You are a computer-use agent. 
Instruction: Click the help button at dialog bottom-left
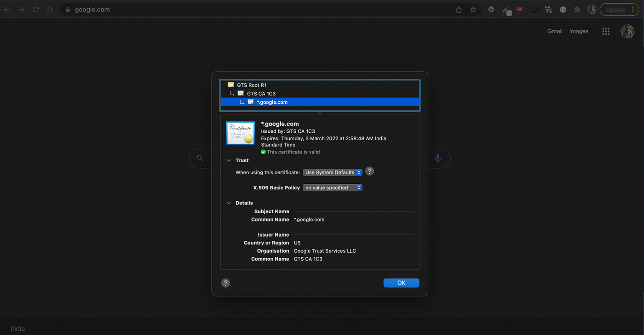[x=225, y=283]
